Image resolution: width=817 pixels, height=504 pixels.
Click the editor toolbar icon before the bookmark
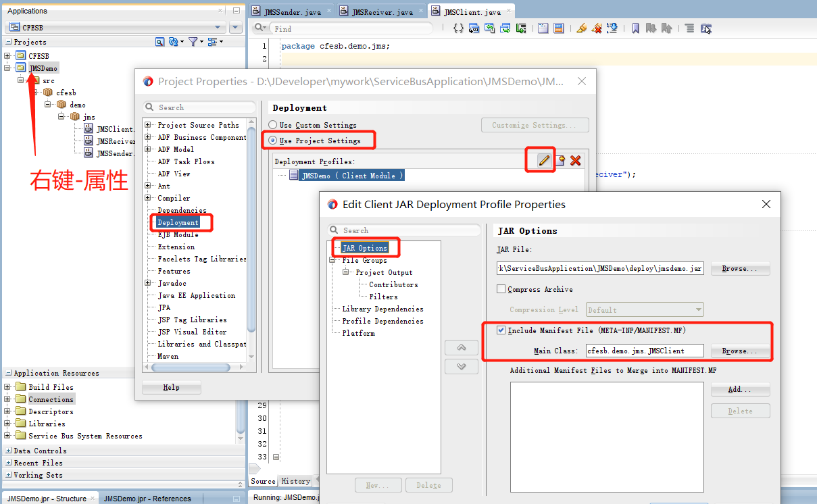[612, 28]
